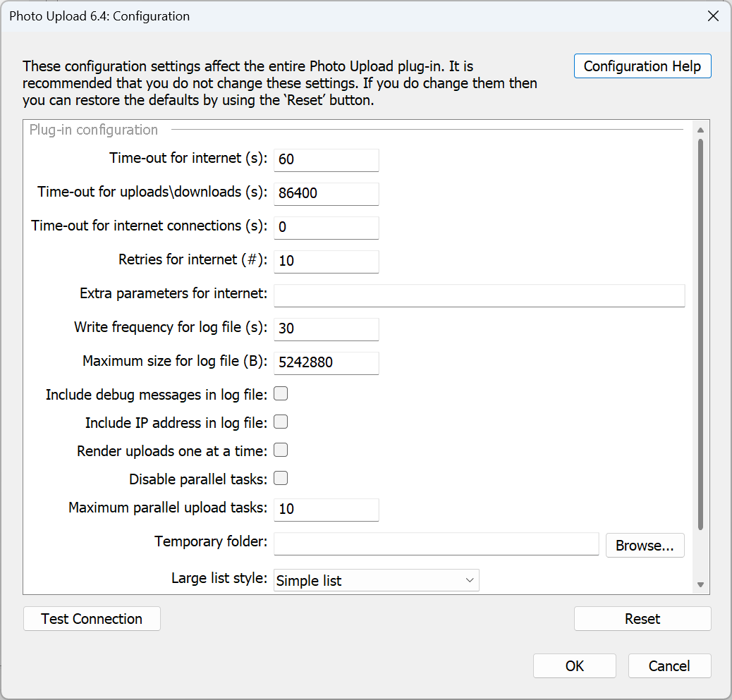Focus the Time-out for uploads\downloads field
Viewport: 732px width, 700px height.
click(326, 193)
